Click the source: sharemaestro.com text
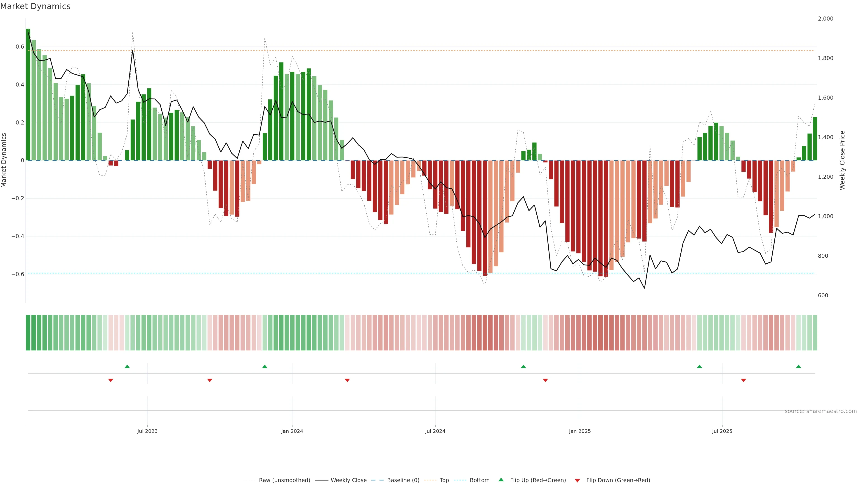The width and height of the screenshot is (868, 488). pyautogui.click(x=821, y=411)
